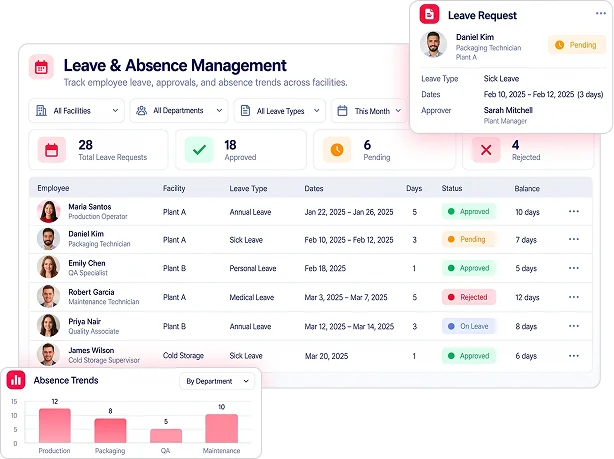Viewport: 614px width, 459px height.
Task: Click 'Mar 3, 2025 – Mar 7, 2025' dates cell
Action: click(346, 297)
